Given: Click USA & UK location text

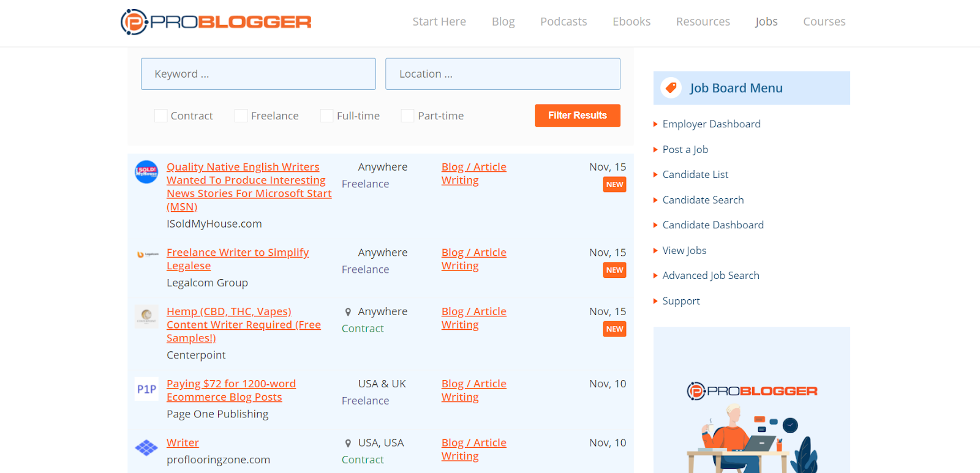Looking at the screenshot, I should click(x=382, y=384).
